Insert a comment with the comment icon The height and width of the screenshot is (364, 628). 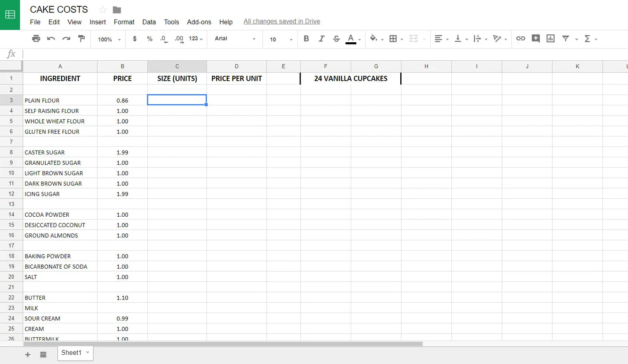point(535,38)
